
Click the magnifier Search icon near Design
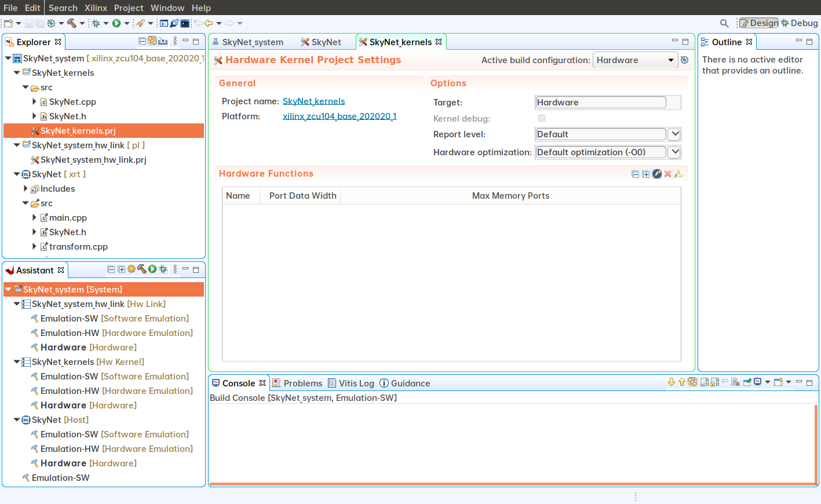(724, 23)
